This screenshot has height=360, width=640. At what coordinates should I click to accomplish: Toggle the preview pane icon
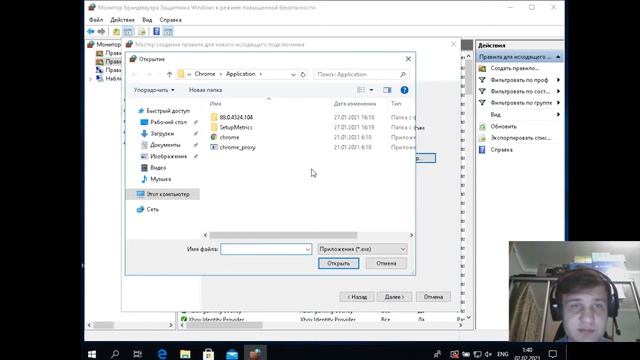[x=387, y=90]
